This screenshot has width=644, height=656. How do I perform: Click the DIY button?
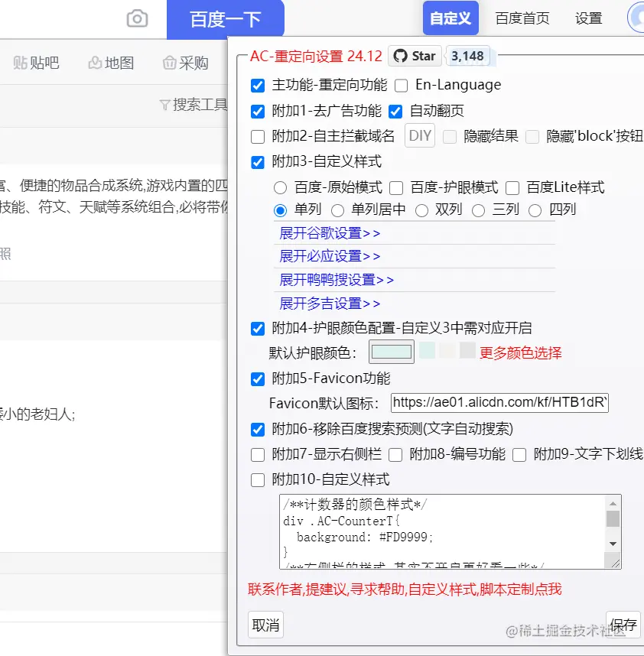tap(420, 135)
